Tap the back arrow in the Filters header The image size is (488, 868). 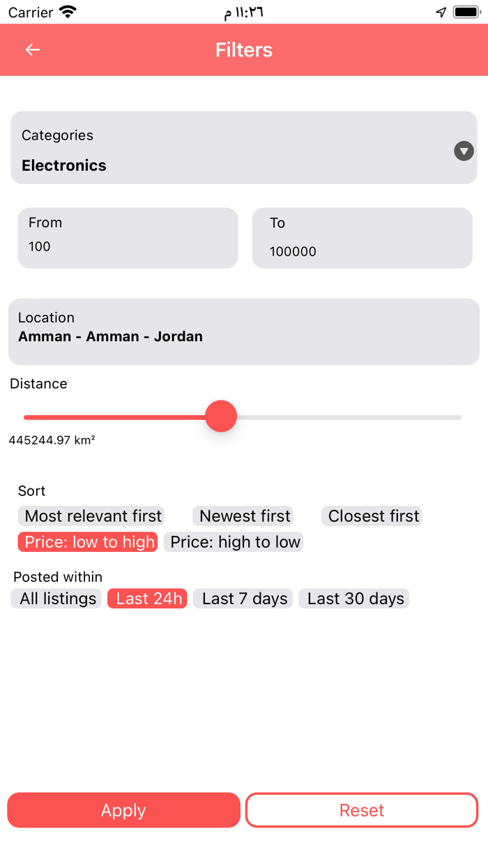32,50
